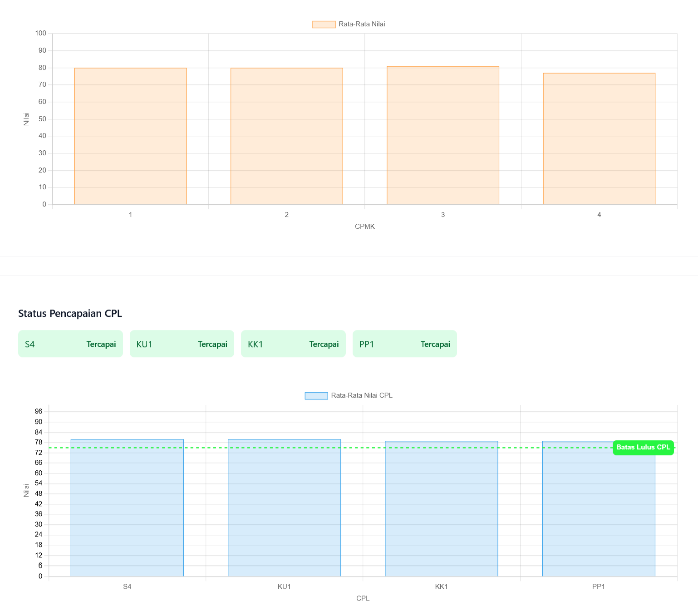The width and height of the screenshot is (698, 616).
Task: Open the S4 Tercapai status card
Action: click(x=70, y=344)
